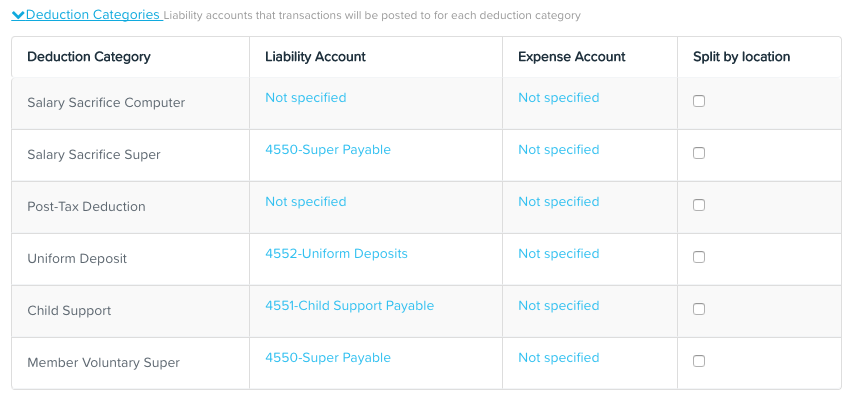This screenshot has height=401, width=853.
Task: Select Split by location checkbox for Child Support
Action: 699,309
